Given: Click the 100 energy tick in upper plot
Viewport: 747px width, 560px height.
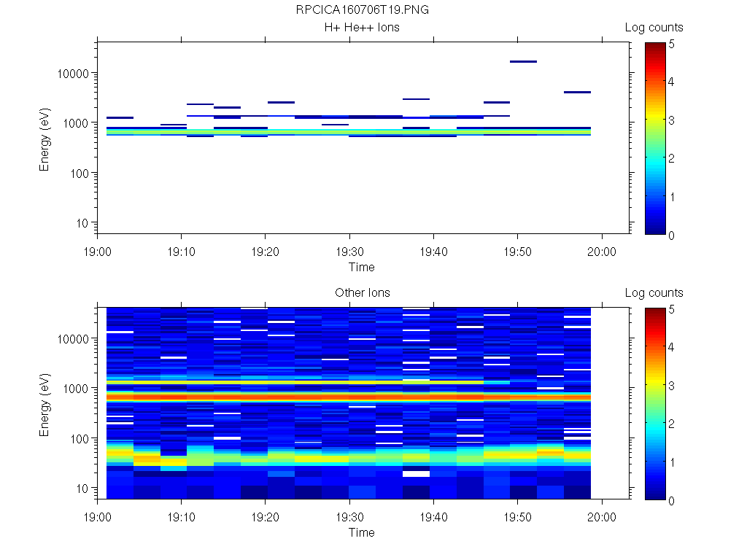Looking at the screenshot, I should tap(80, 174).
